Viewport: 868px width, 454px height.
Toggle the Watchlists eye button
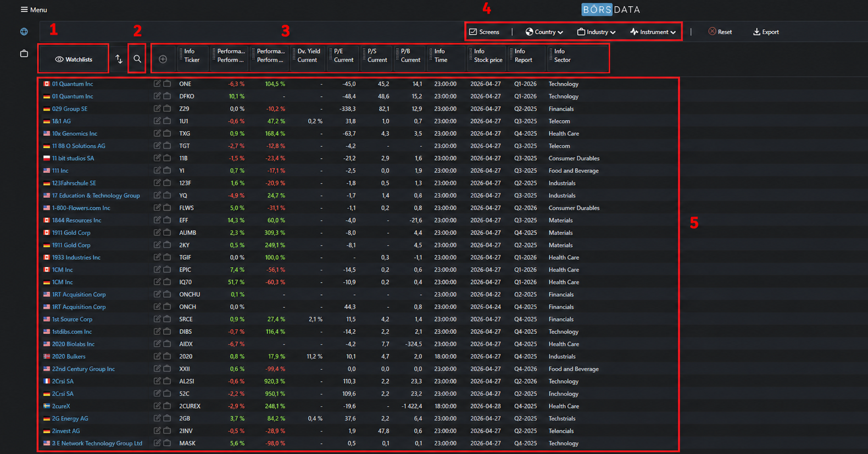coord(74,59)
